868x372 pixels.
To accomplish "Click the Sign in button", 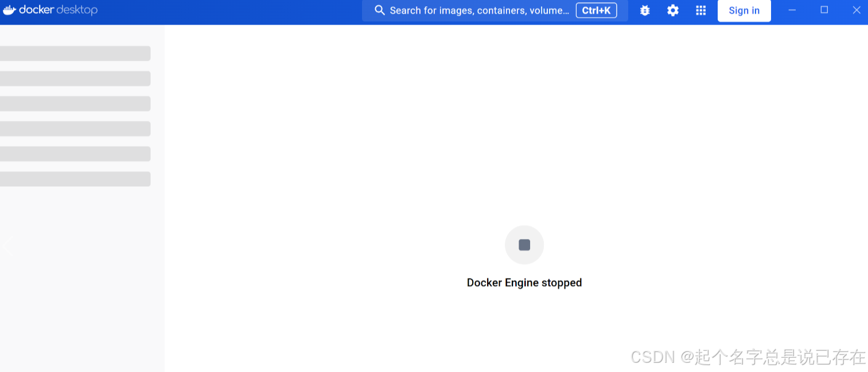I will click(744, 10).
